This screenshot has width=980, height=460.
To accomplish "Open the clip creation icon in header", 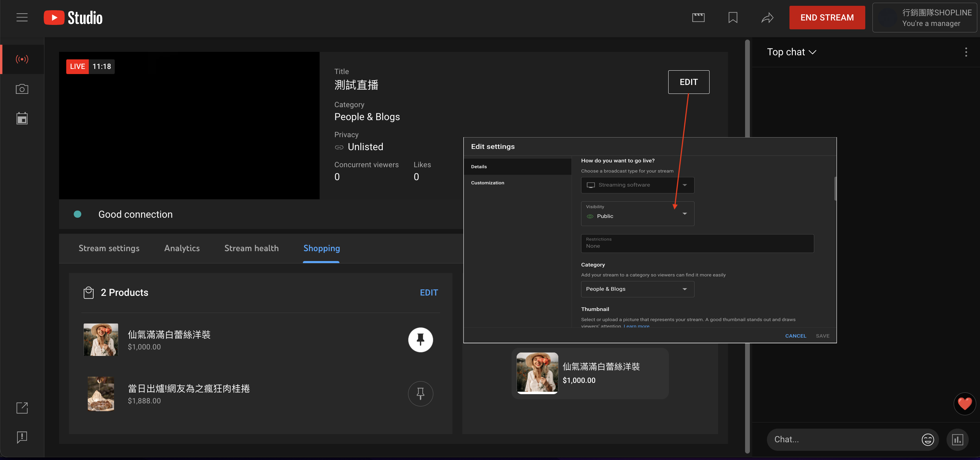I will click(x=698, y=17).
